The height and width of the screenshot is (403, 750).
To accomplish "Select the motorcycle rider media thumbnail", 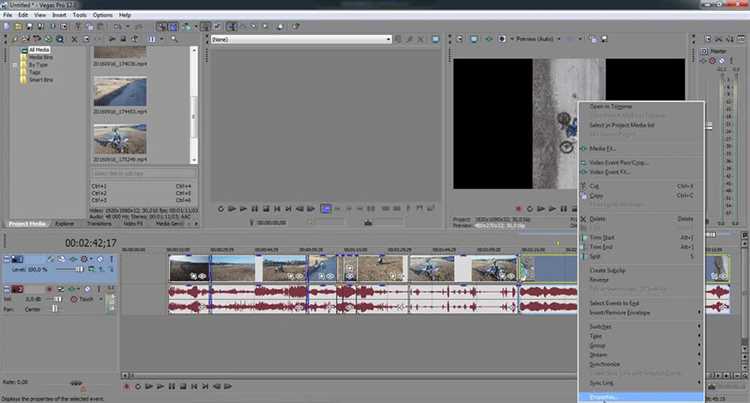I will click(x=120, y=139).
